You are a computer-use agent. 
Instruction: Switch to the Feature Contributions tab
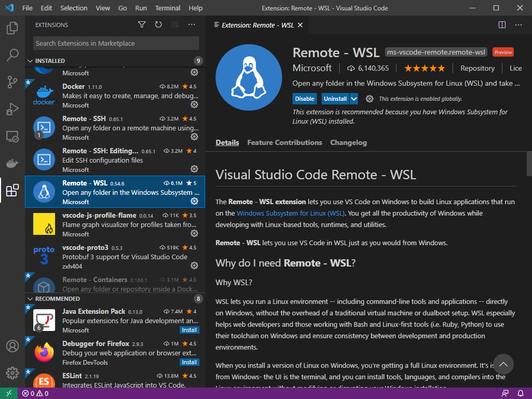[x=284, y=142]
